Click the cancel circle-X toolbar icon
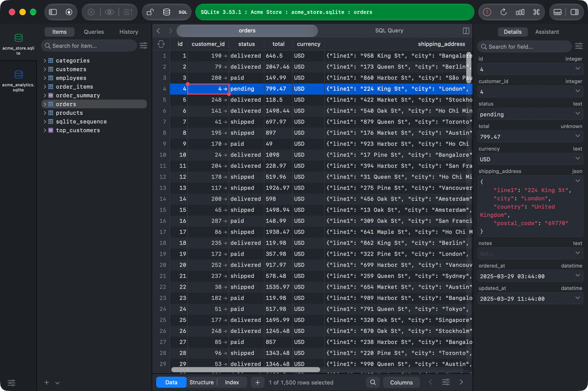588x391 pixels. tap(91, 12)
